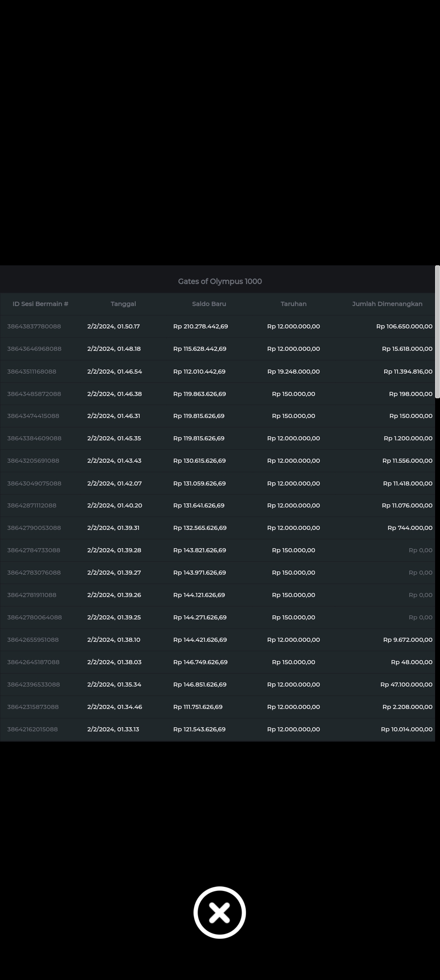Click the Gates of Olympus 1000 title
Viewport: 440px width, 980px height.
pyautogui.click(x=220, y=281)
